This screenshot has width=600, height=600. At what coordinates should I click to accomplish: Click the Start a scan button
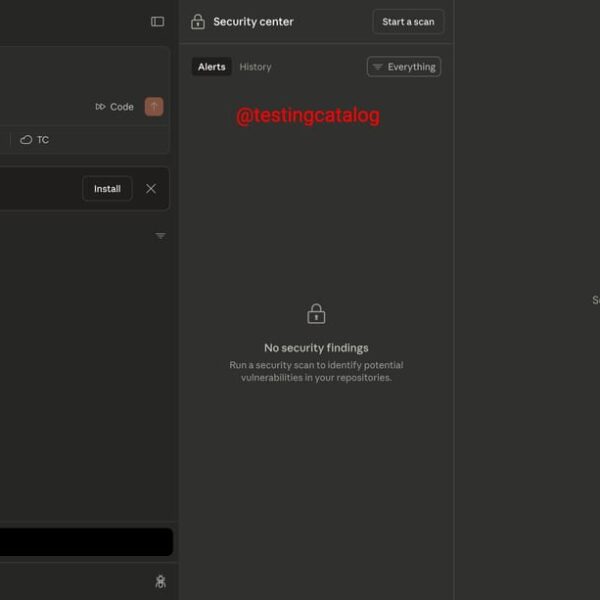click(408, 22)
